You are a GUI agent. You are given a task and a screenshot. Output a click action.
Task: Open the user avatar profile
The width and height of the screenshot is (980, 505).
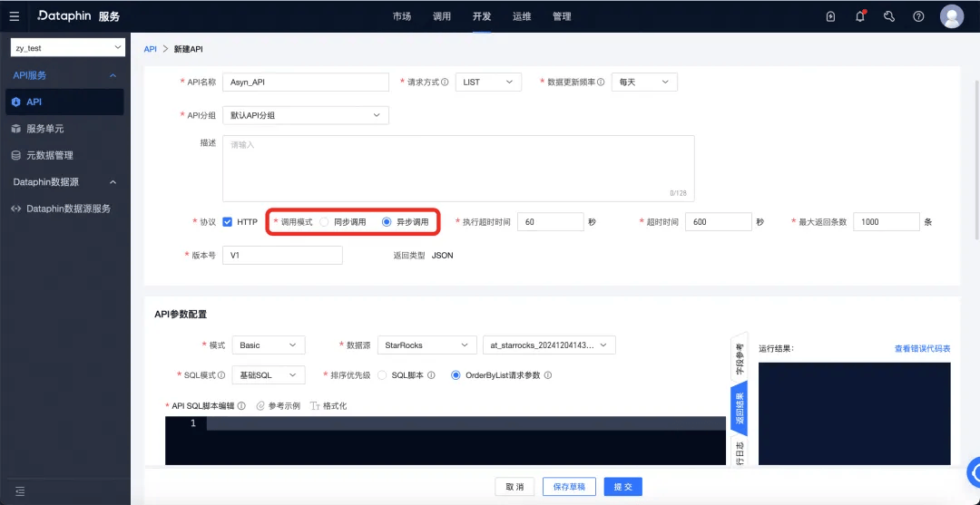(952, 17)
